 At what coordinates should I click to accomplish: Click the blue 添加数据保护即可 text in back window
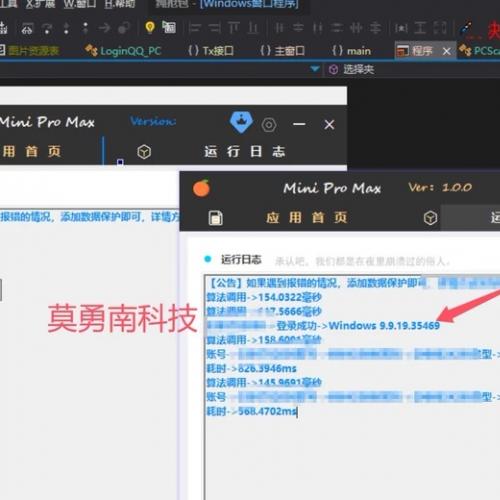click(101, 217)
